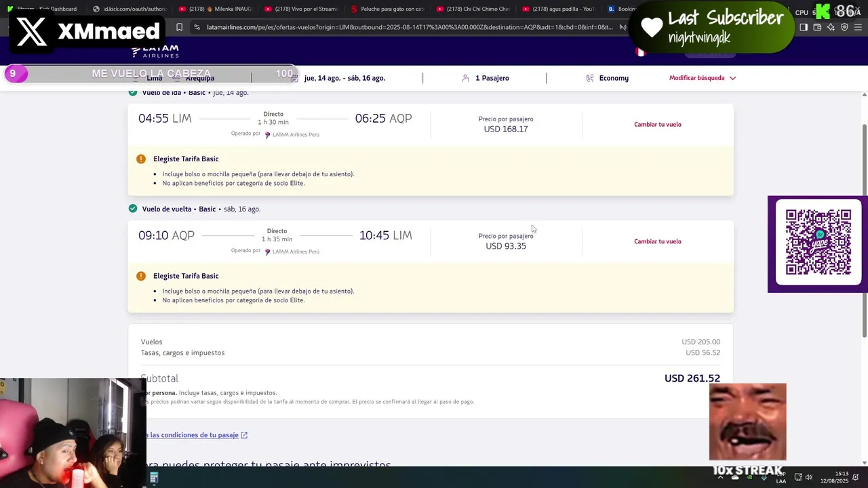The height and width of the screenshot is (488, 868).
Task: Open las condiciones de tu pasaje link
Action: pyautogui.click(x=194, y=435)
